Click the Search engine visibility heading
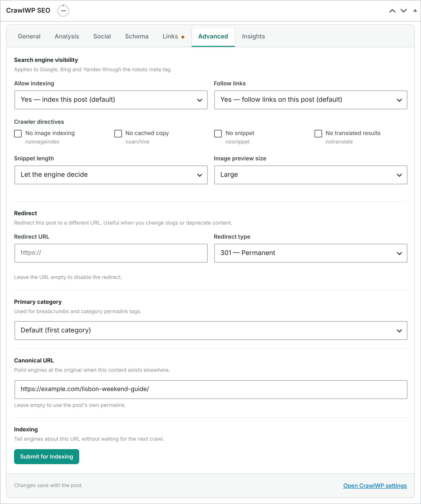 coord(46,60)
